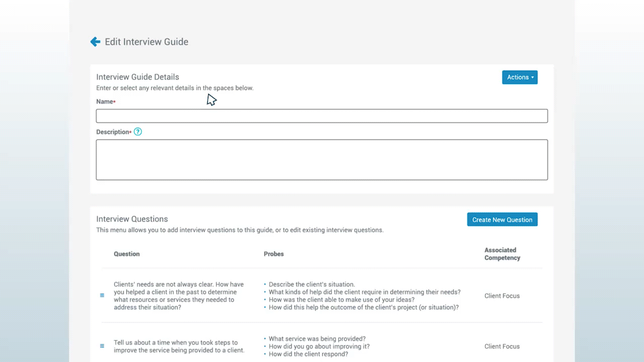Click the 'What service was being provided?' probe
This screenshot has width=644, height=362.
click(317, 339)
